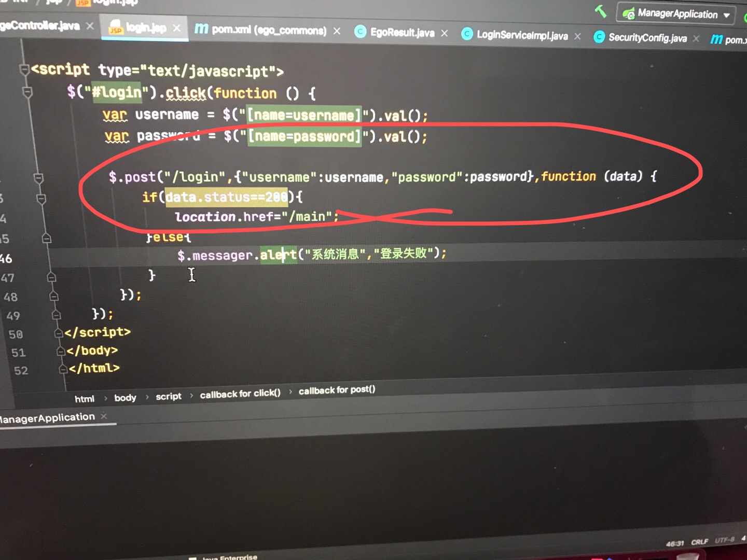Select the callback for post() breadcrumb
This screenshot has height=560, width=747.
(x=337, y=390)
